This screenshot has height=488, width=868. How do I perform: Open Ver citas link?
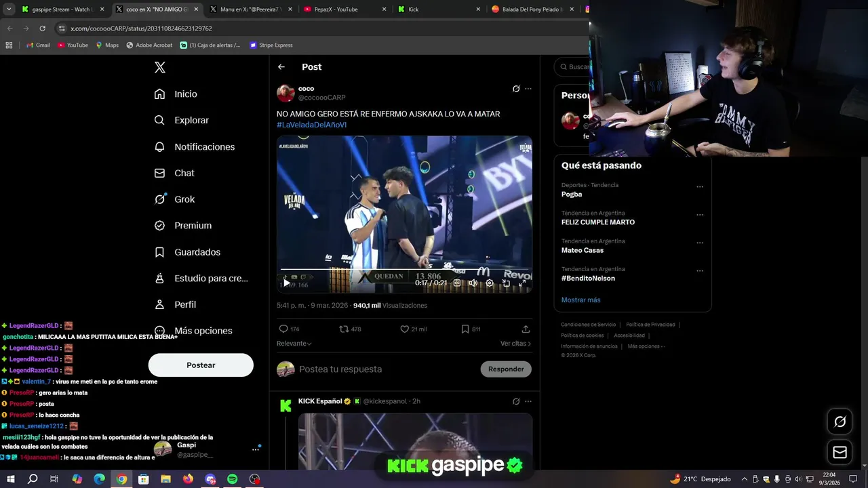pyautogui.click(x=515, y=344)
